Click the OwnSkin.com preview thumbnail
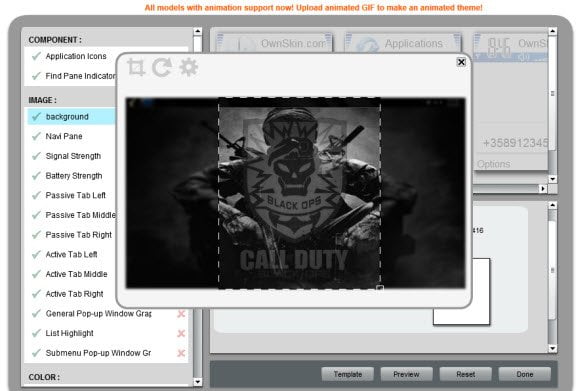 [x=274, y=43]
